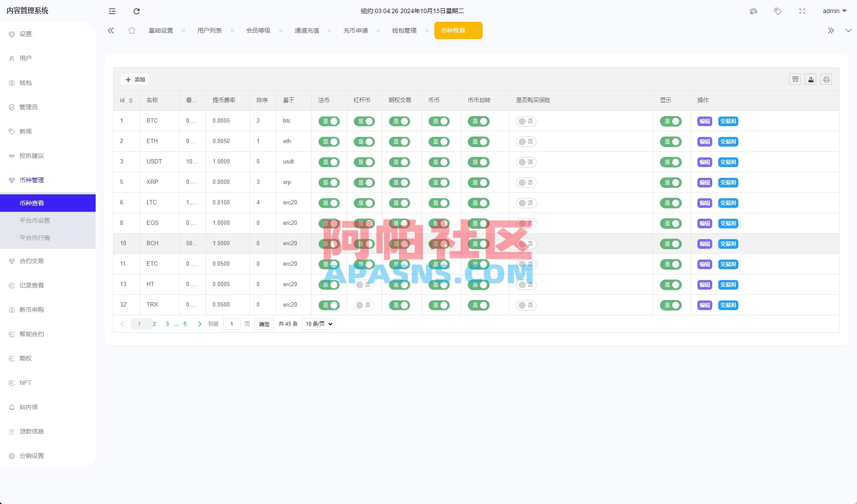Toggle 杠杆币 switch for HT row
The image size is (857, 504).
363,285
